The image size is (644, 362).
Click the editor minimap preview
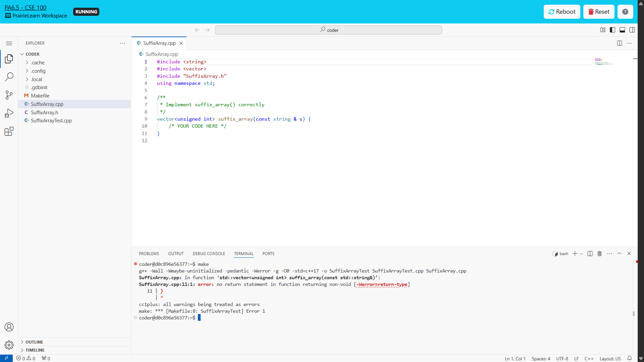pyautogui.click(x=604, y=62)
